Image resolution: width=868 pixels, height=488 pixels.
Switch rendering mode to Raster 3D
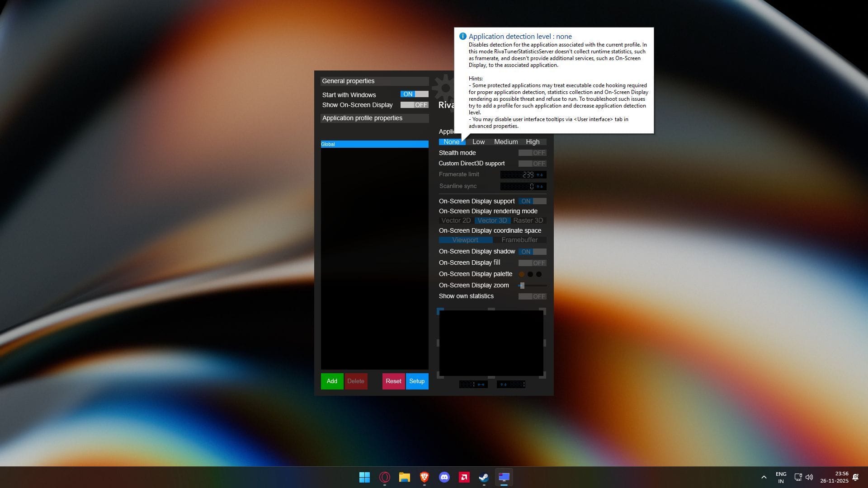pyautogui.click(x=528, y=221)
